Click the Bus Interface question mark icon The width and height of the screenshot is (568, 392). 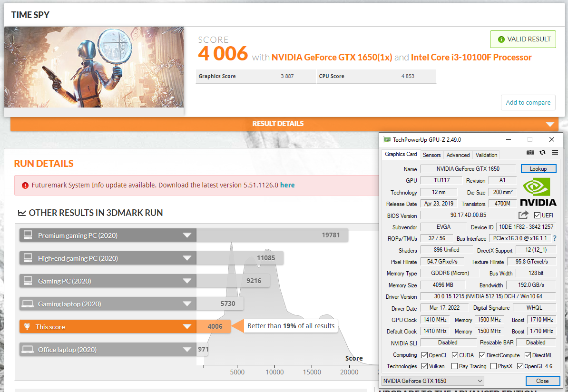(554, 238)
